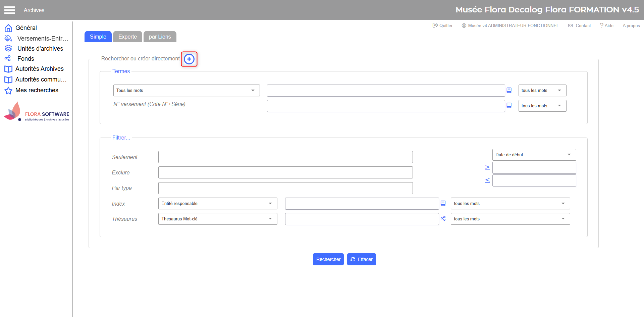This screenshot has width=644, height=317.
Task: Open the Thesaurus Mot-clé dropdown
Action: [x=217, y=219]
